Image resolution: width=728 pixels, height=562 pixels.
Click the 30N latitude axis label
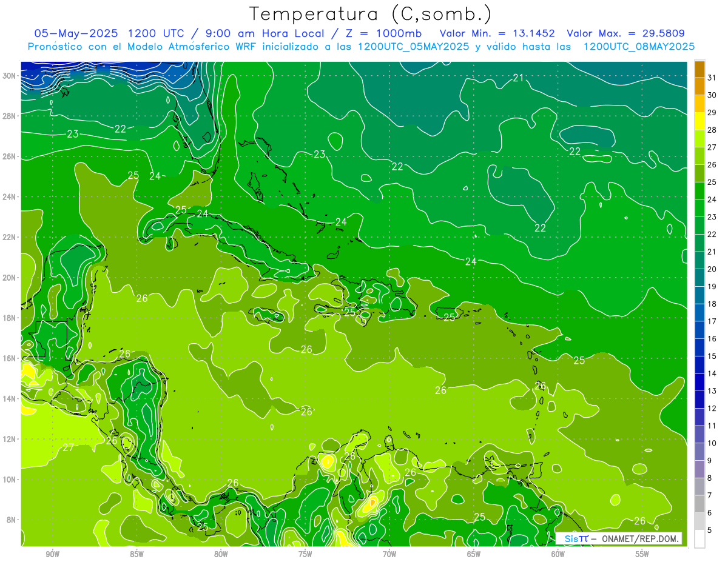pyautogui.click(x=9, y=76)
